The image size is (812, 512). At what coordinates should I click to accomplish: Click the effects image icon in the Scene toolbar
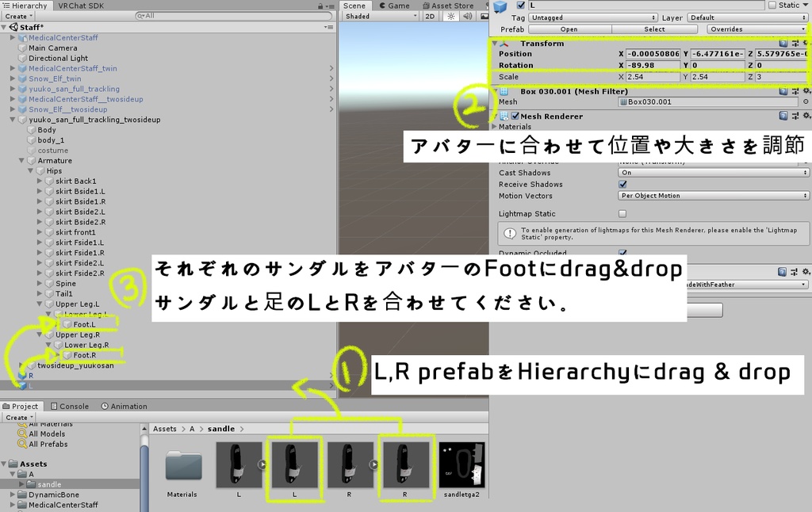484,14
